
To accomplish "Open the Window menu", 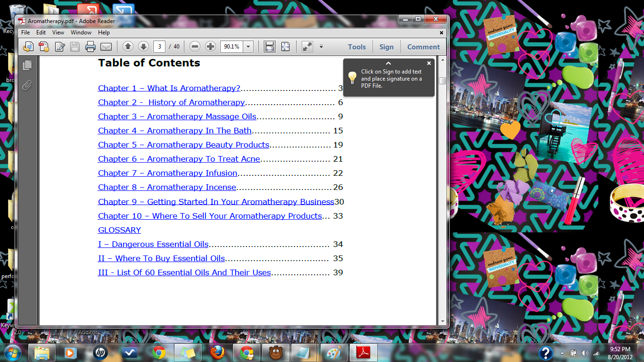I will [x=81, y=33].
